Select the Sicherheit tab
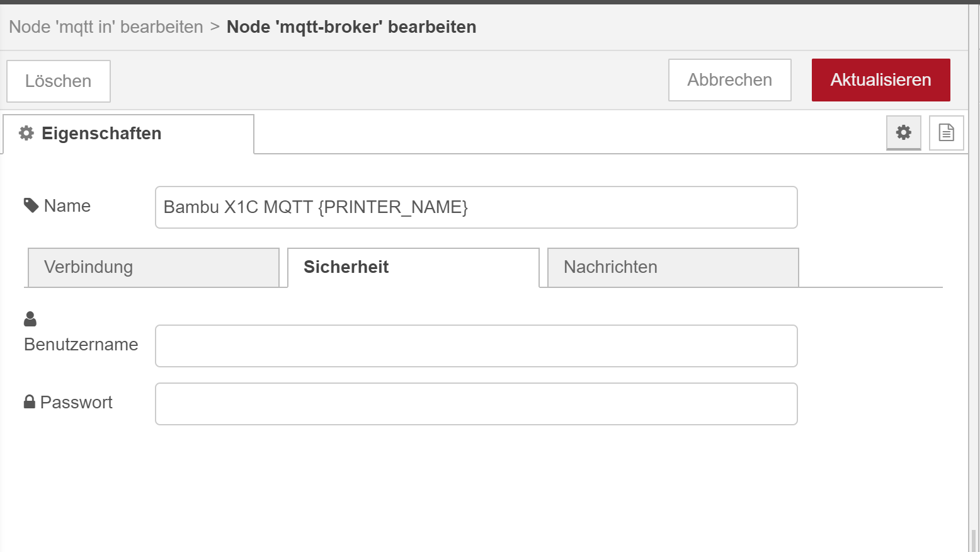 413,267
